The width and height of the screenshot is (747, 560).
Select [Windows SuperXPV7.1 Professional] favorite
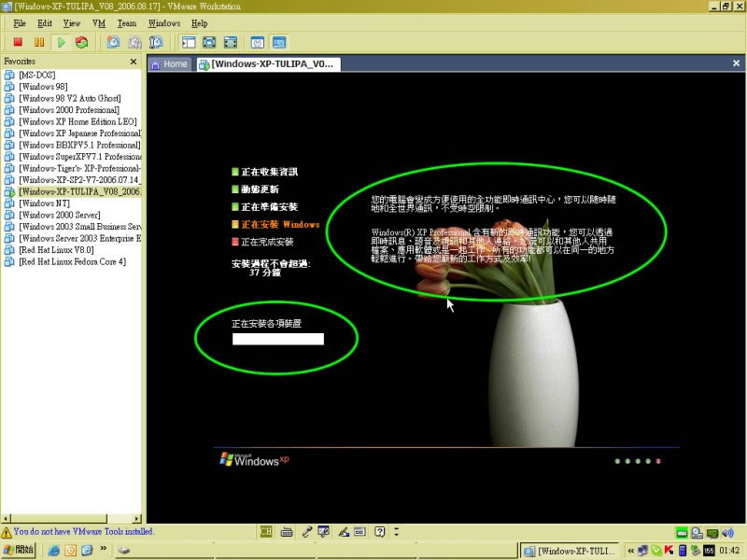79,157
